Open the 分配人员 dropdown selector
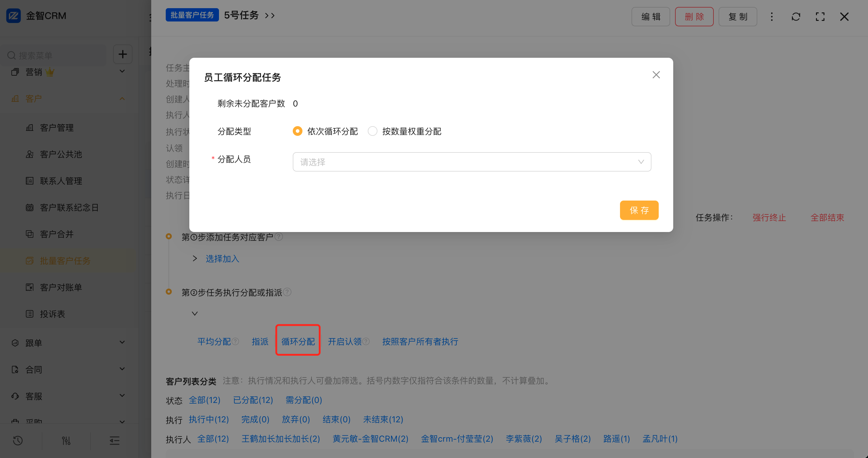Image resolution: width=868 pixels, height=458 pixels. click(472, 162)
